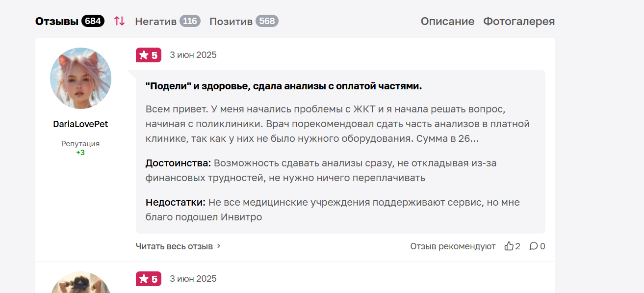This screenshot has height=293, width=644.
Task: Click the 116 negative reviews count badge
Action: (x=190, y=21)
